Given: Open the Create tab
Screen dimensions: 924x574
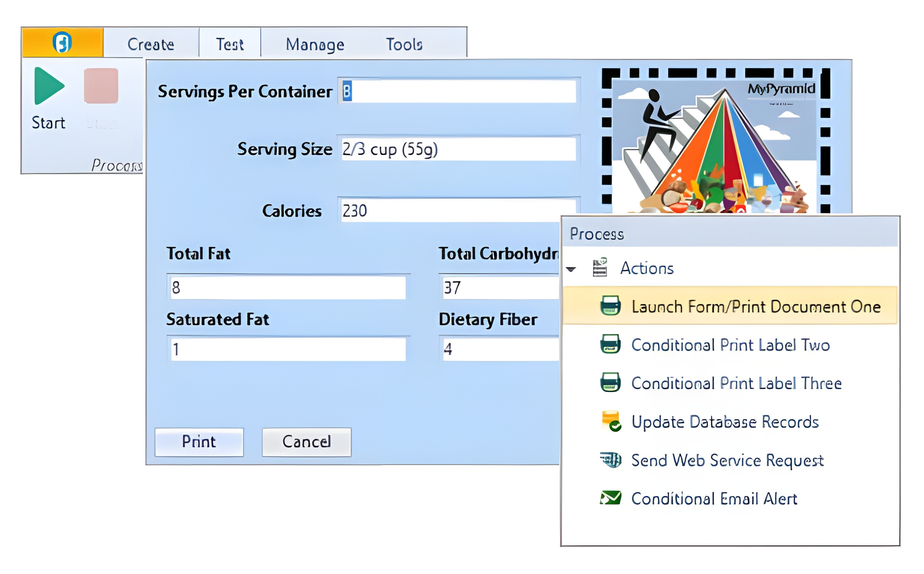Looking at the screenshot, I should 152,44.
